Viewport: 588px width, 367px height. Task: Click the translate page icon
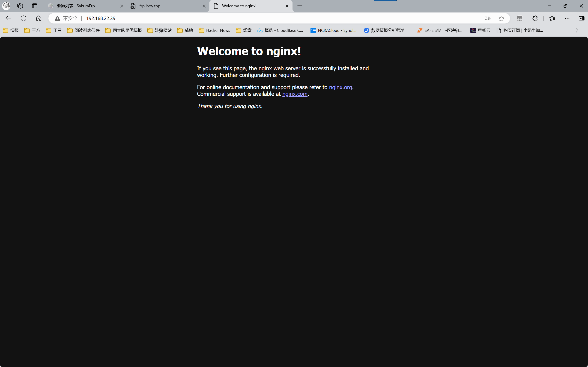(x=487, y=18)
